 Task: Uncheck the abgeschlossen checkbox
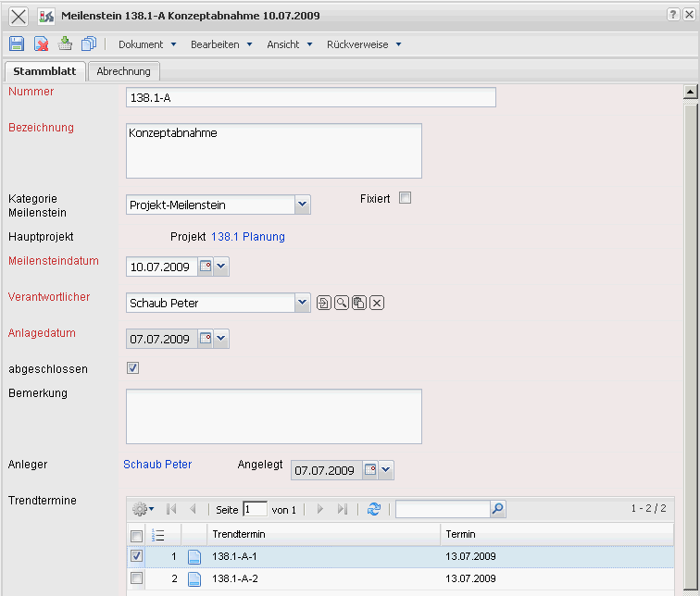pyautogui.click(x=133, y=368)
